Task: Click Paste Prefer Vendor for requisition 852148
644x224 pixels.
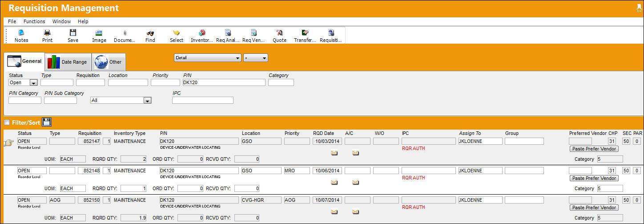Action: [594, 178]
